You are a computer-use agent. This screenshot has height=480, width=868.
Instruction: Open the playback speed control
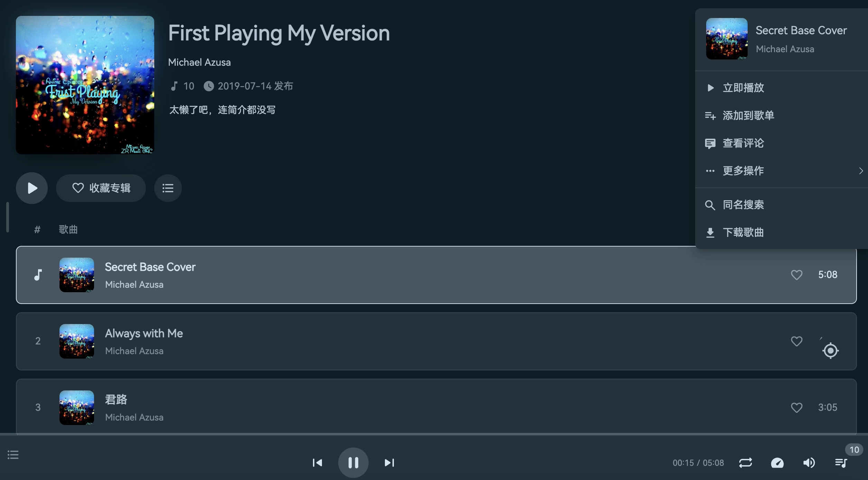coord(777,463)
